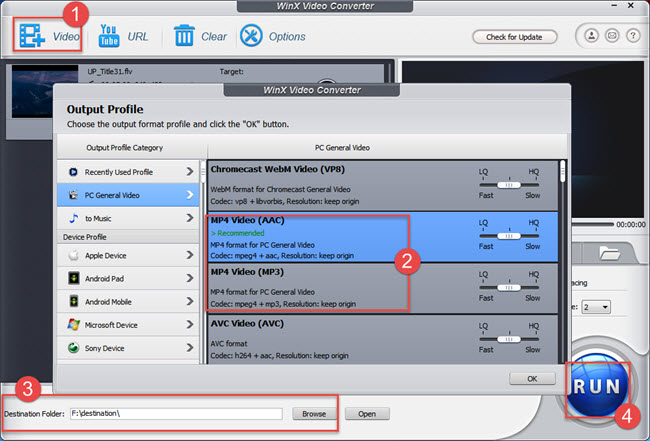Select Recently Used Profile category
The height and width of the screenshot is (441, 650).
(x=128, y=172)
